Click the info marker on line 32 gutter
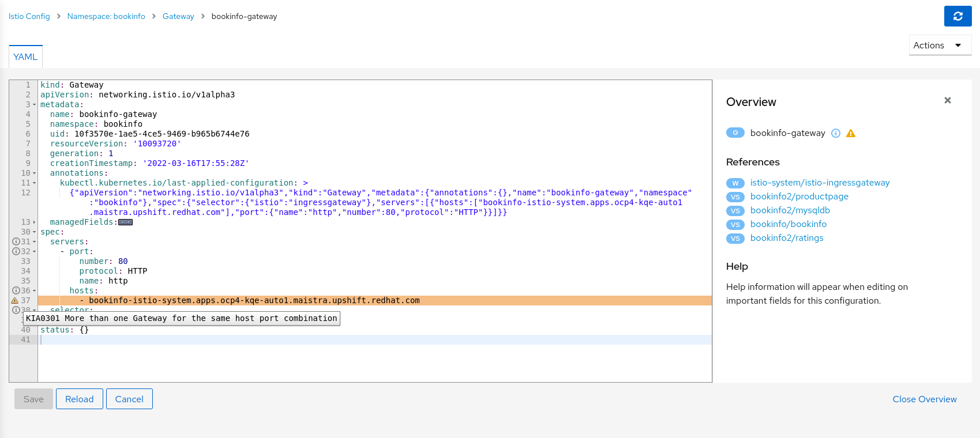This screenshot has width=980, height=438. [x=16, y=251]
